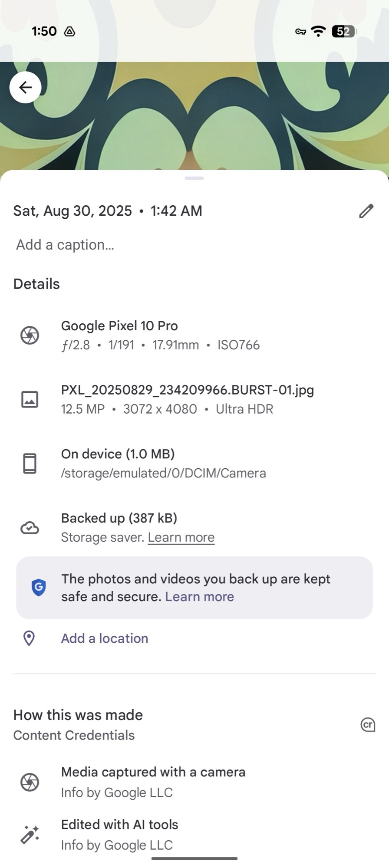Tap Add a location
Viewport: 389px width, 868px height.
(105, 638)
